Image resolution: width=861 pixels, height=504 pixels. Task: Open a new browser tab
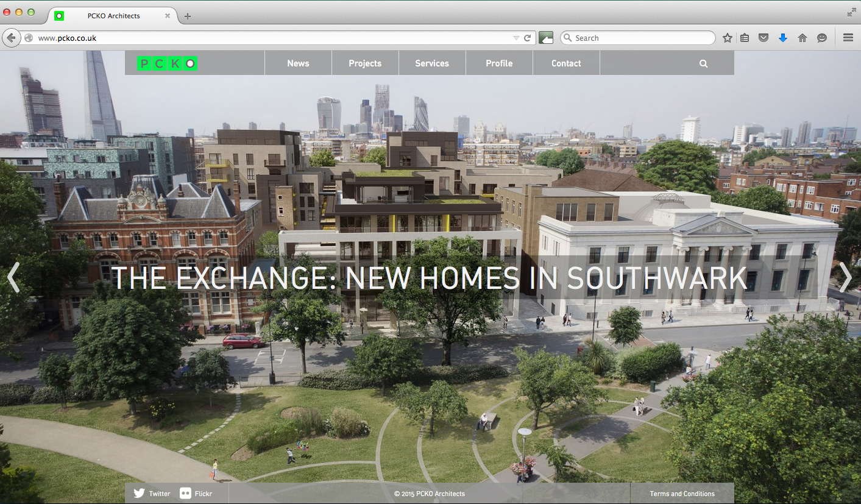point(188,16)
